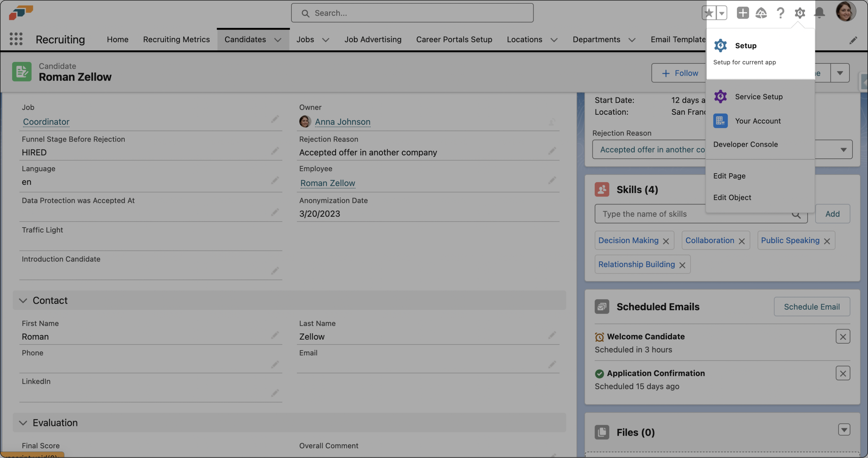Choose Edit Page in the menu
The image size is (868, 458).
pyautogui.click(x=729, y=176)
